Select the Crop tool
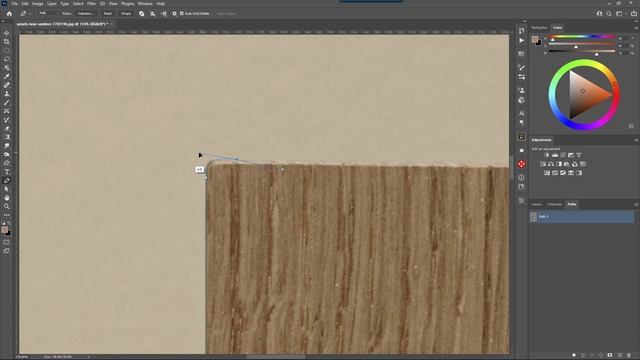 (x=7, y=42)
